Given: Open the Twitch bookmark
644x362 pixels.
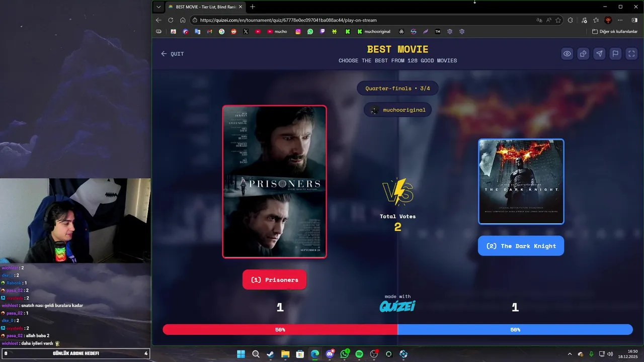Looking at the screenshot, I should 323,31.
